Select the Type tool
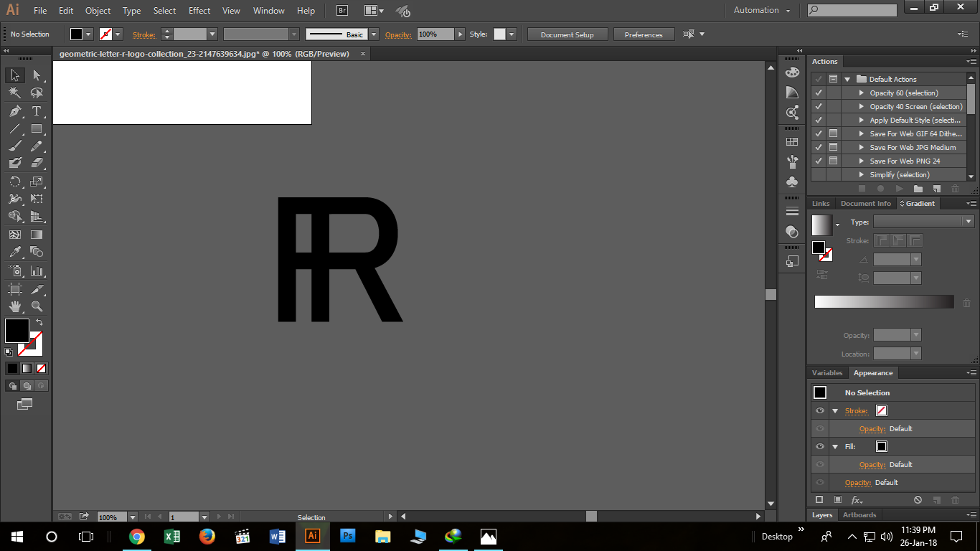The width and height of the screenshot is (980, 551). [37, 111]
